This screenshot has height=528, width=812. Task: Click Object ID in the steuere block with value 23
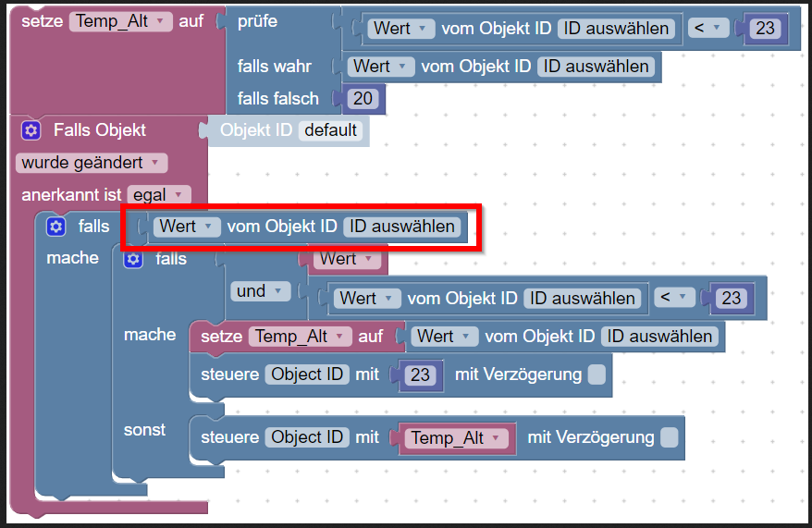[x=307, y=375]
